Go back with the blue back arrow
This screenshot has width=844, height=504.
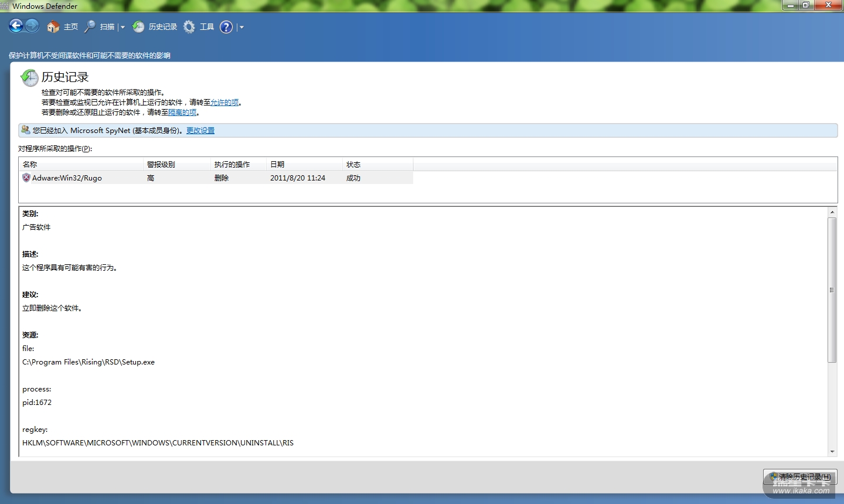point(16,26)
